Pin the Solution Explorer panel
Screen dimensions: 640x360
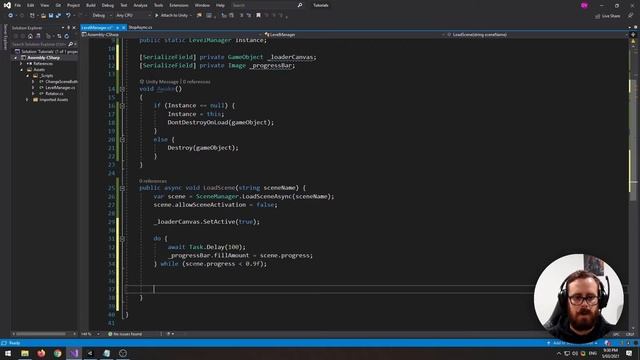tap(69, 28)
